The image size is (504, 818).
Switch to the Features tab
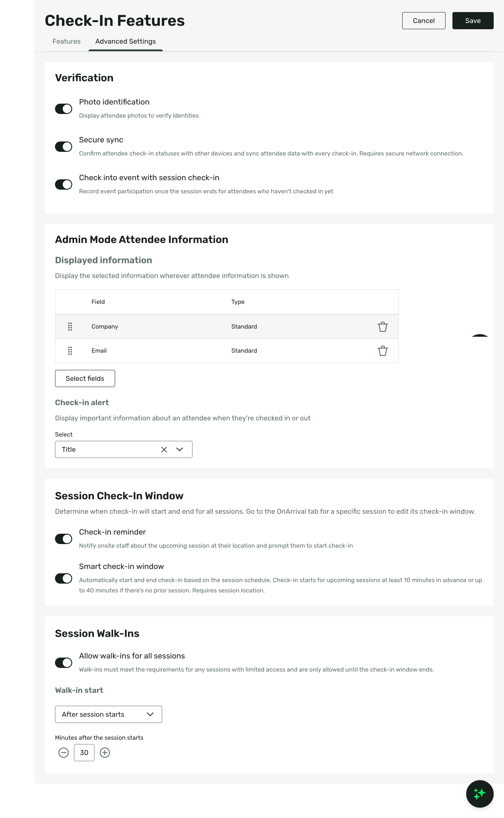66,41
